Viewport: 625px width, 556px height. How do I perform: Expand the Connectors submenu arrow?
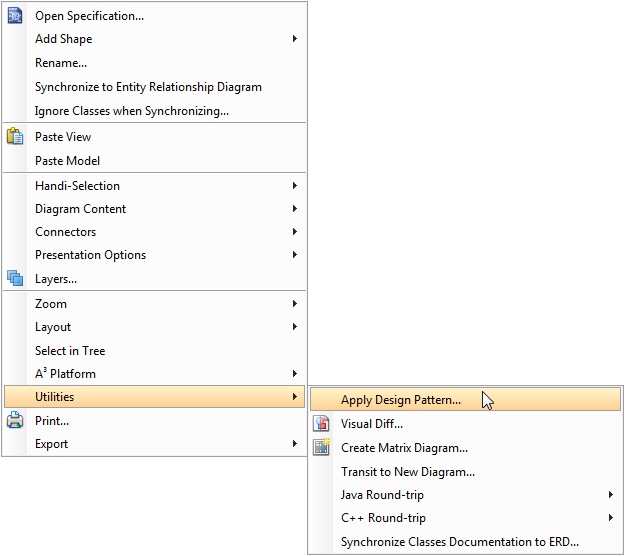[x=295, y=232]
